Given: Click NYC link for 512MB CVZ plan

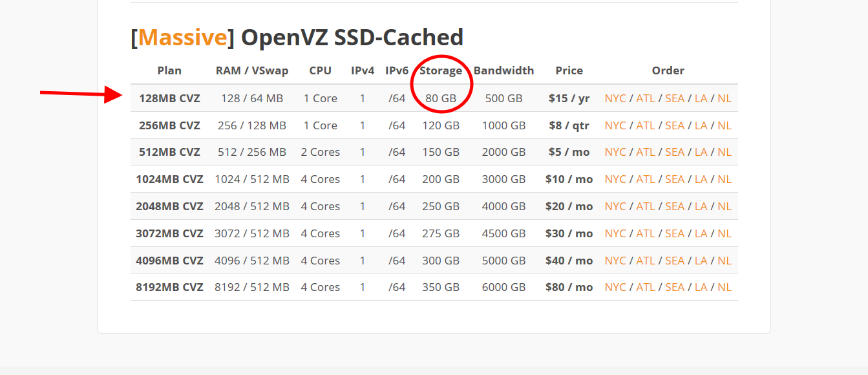Looking at the screenshot, I should 615,152.
